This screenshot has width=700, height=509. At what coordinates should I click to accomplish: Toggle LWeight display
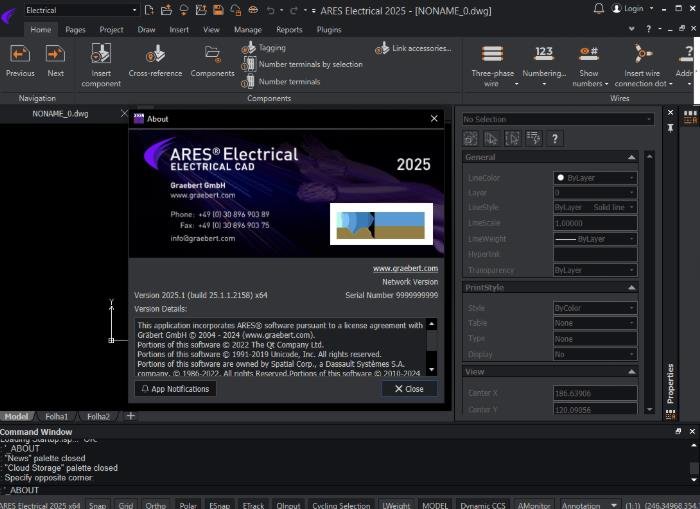(396, 505)
